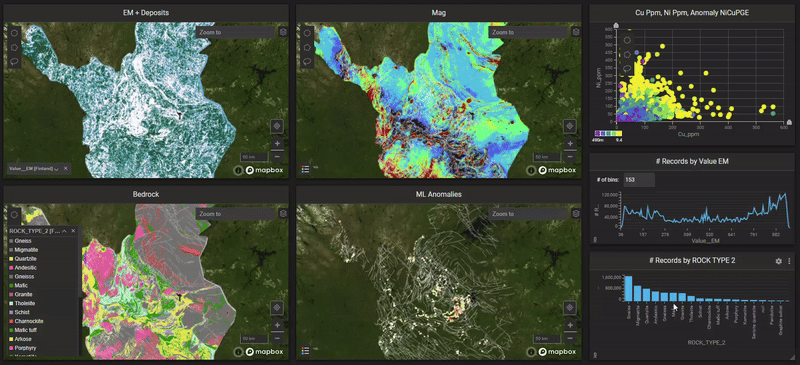Click locate/recenter icon in EM + Deposits map
The width and height of the screenshot is (800, 365).
pos(278,126)
